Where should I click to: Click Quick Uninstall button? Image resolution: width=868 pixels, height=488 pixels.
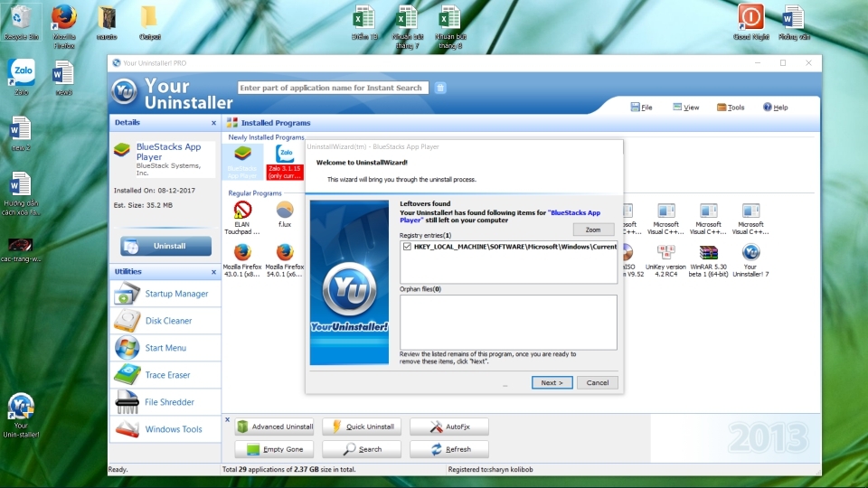click(362, 427)
